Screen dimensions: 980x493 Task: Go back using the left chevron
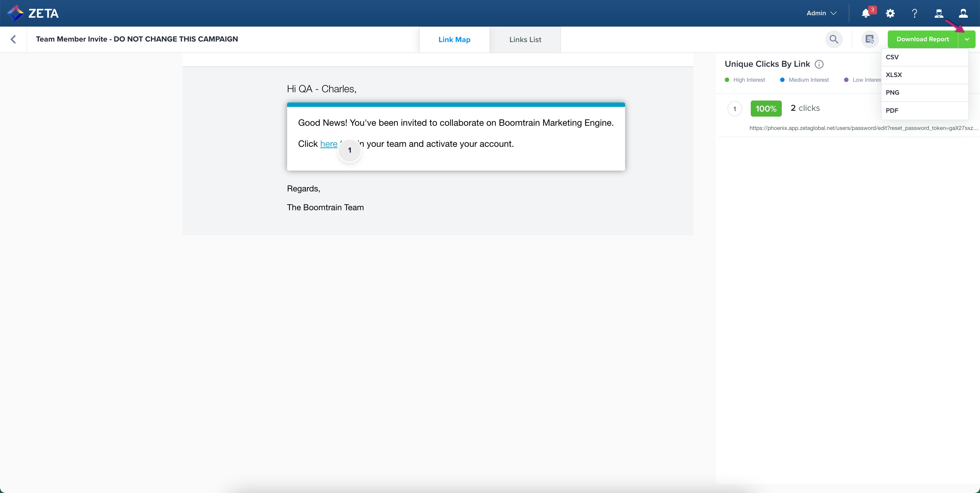click(13, 39)
